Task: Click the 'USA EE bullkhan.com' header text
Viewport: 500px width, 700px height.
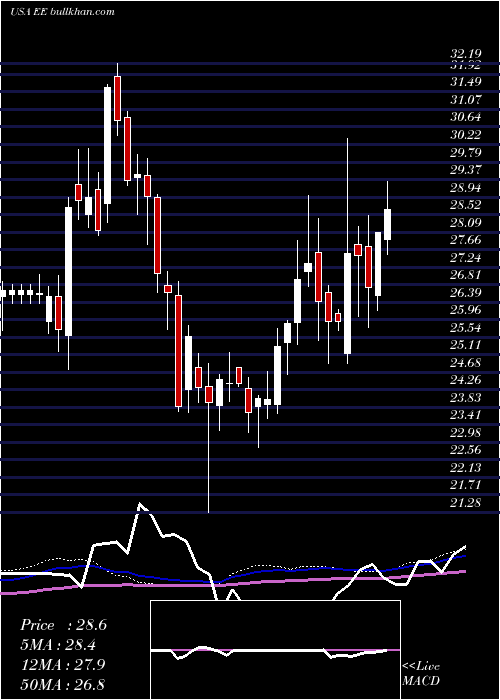Action: pyautogui.click(x=62, y=12)
